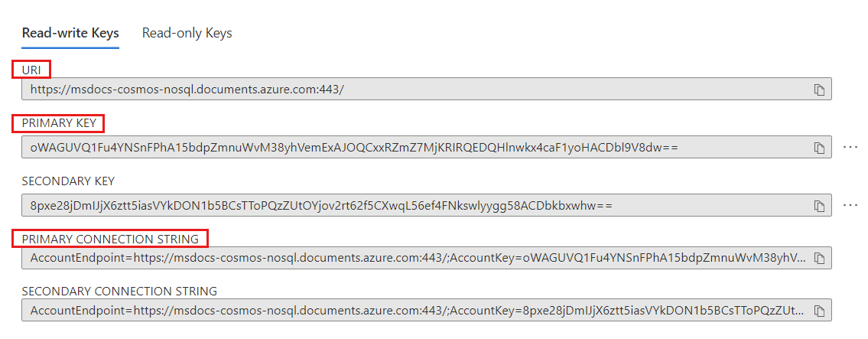Viewport: 868px width, 339px height.
Task: Click inside the URI text field
Action: pyautogui.click(x=382, y=89)
